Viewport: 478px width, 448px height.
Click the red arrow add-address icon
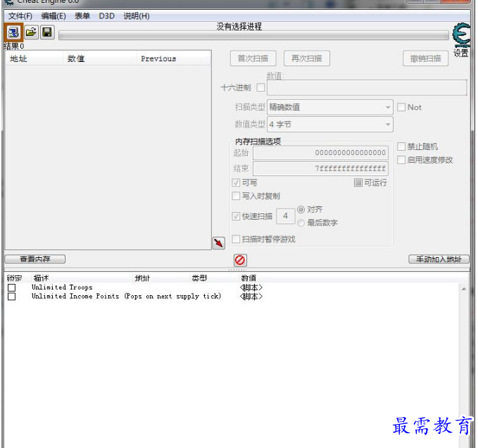[218, 243]
